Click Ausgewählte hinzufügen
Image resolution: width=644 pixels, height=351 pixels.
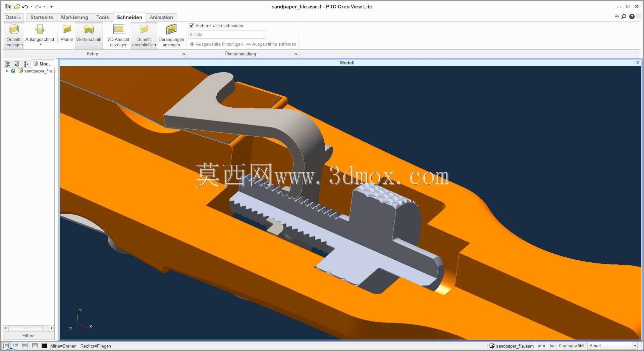click(216, 44)
